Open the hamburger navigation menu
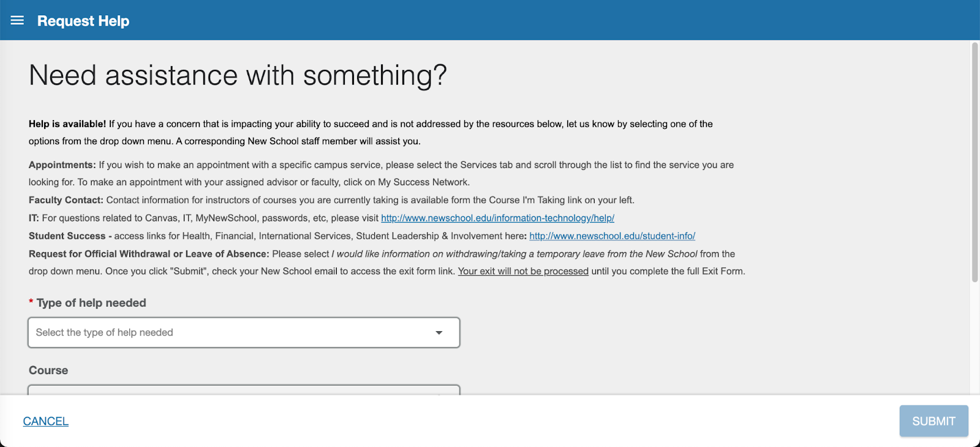Viewport: 980px width, 447px height. [x=17, y=20]
